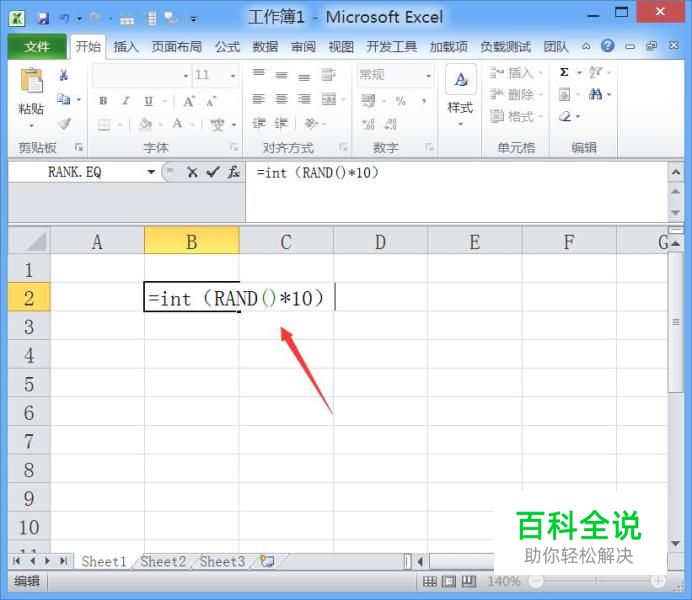Open the font dialog launcher
This screenshot has height=600, width=692.
234,147
